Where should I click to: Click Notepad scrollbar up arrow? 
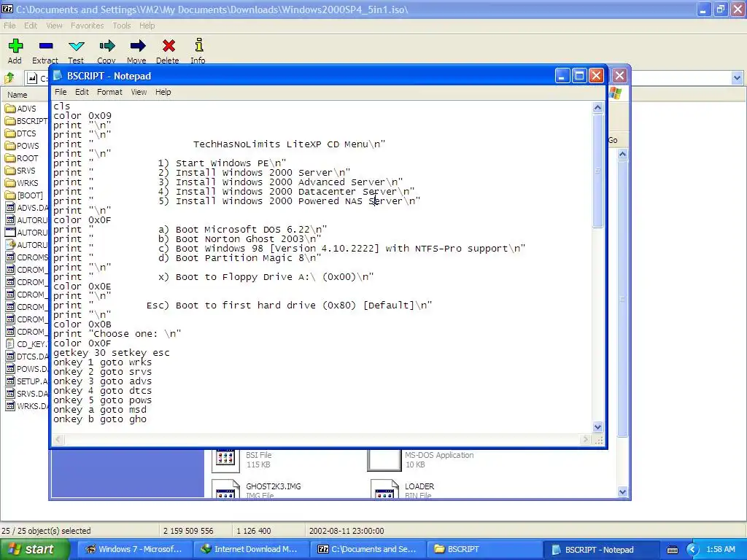[x=598, y=108]
